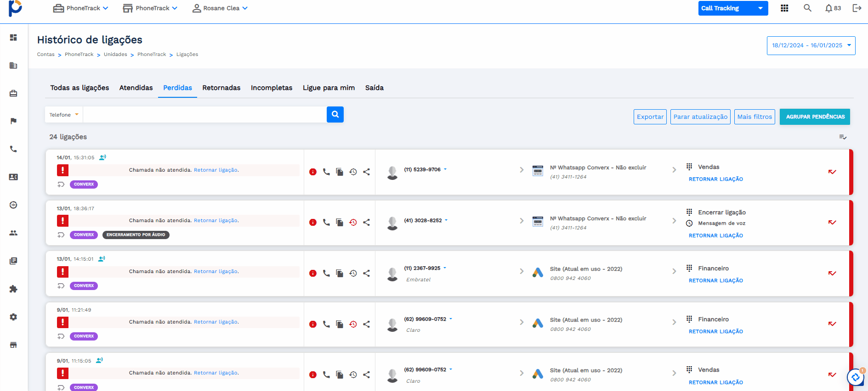Open the puzzle piece integrations icon

point(13,289)
